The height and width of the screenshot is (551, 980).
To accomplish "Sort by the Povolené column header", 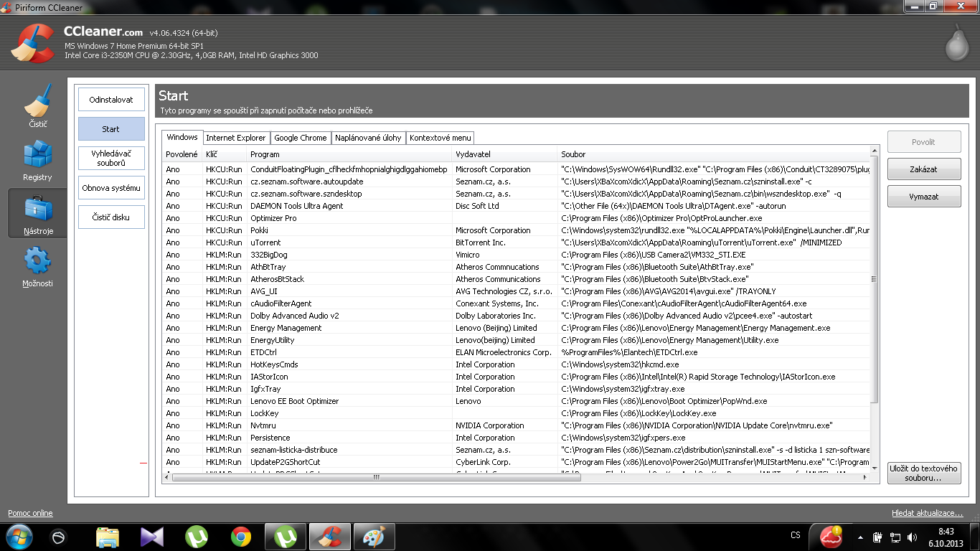I will point(182,154).
